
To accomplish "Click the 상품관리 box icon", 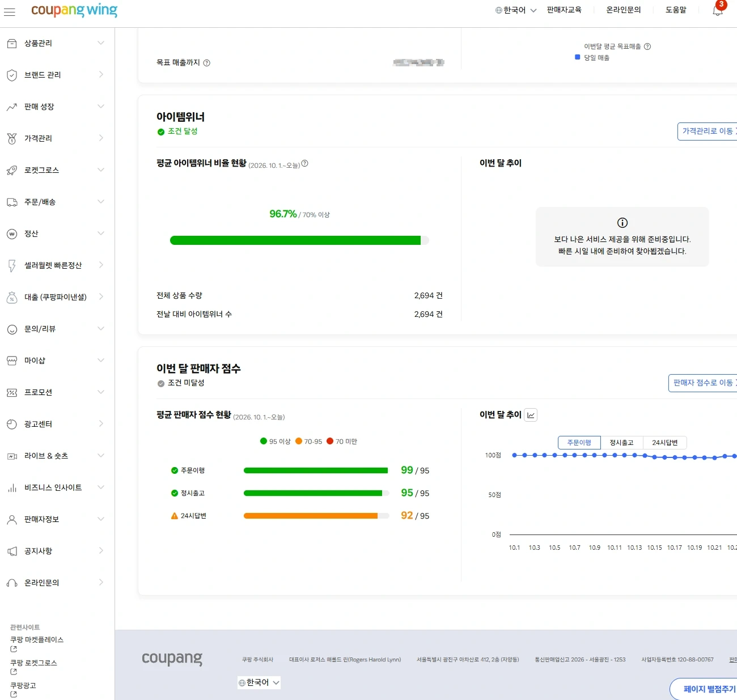I will [12, 43].
